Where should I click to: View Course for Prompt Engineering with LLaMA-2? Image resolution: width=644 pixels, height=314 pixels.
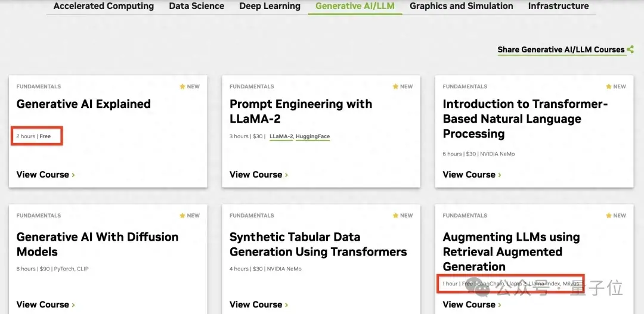(258, 175)
